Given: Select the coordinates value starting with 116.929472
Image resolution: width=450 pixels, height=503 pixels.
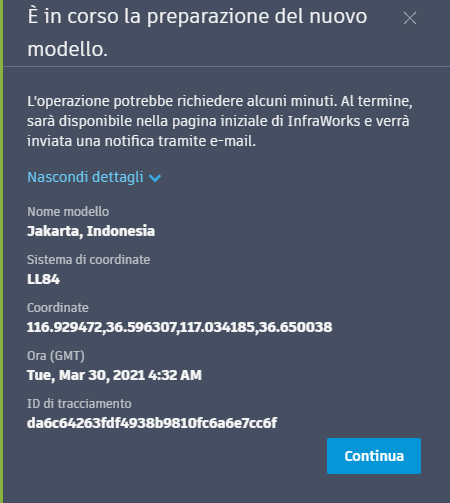Looking at the screenshot, I should (x=179, y=327).
